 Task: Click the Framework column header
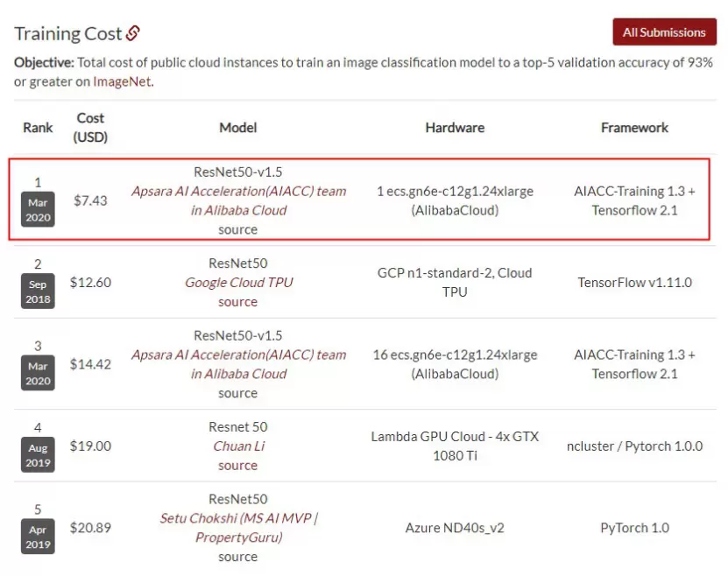pos(634,128)
